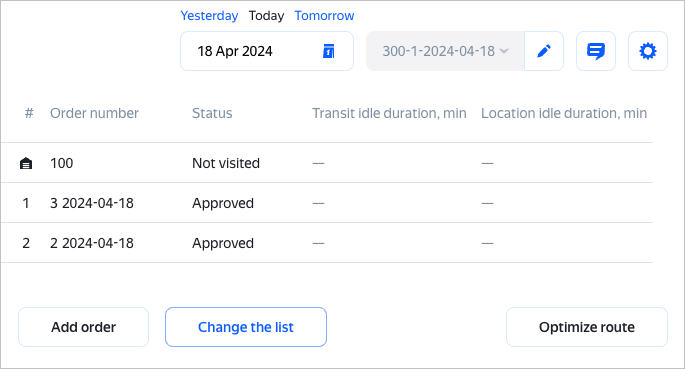Select the Today date option

point(266,16)
